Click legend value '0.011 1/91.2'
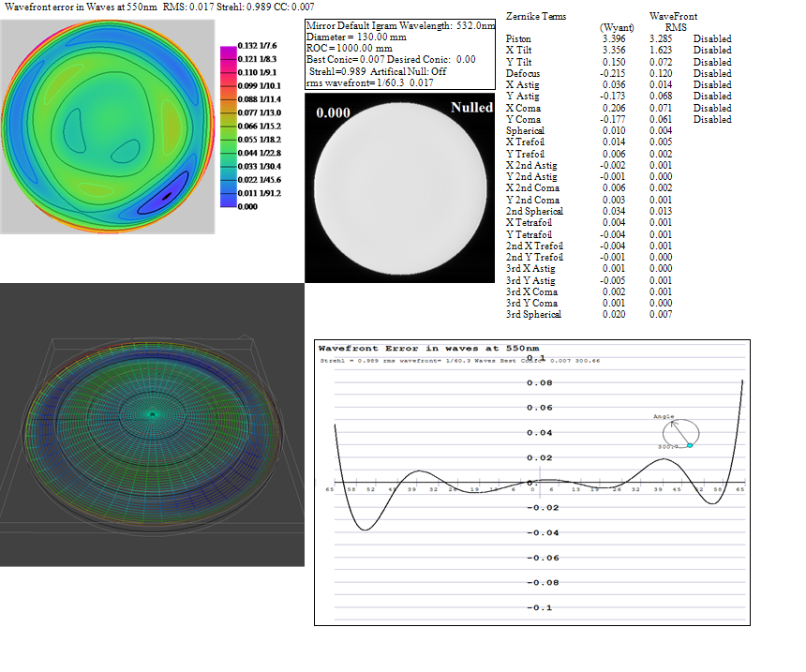806x672 pixels. tap(259, 193)
